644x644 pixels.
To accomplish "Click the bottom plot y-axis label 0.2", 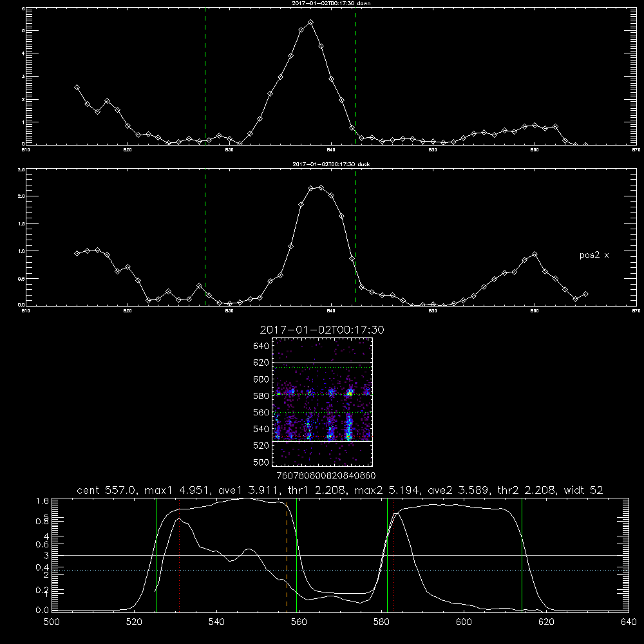I will coord(43,590).
